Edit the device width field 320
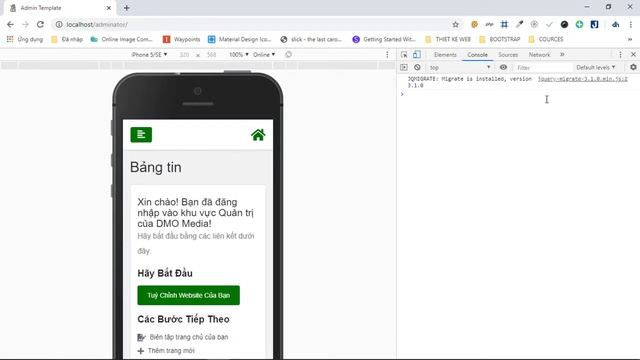Viewport: 640px width, 360px height. [x=184, y=54]
